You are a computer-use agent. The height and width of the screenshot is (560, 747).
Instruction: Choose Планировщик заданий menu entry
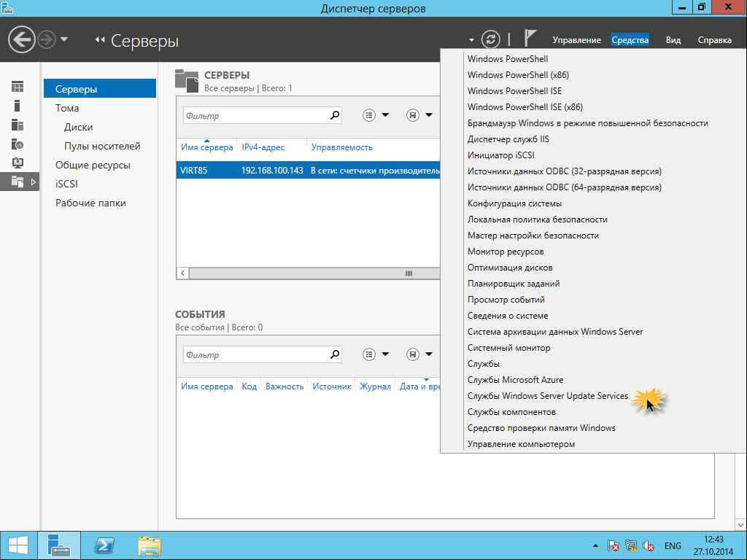pyautogui.click(x=514, y=284)
